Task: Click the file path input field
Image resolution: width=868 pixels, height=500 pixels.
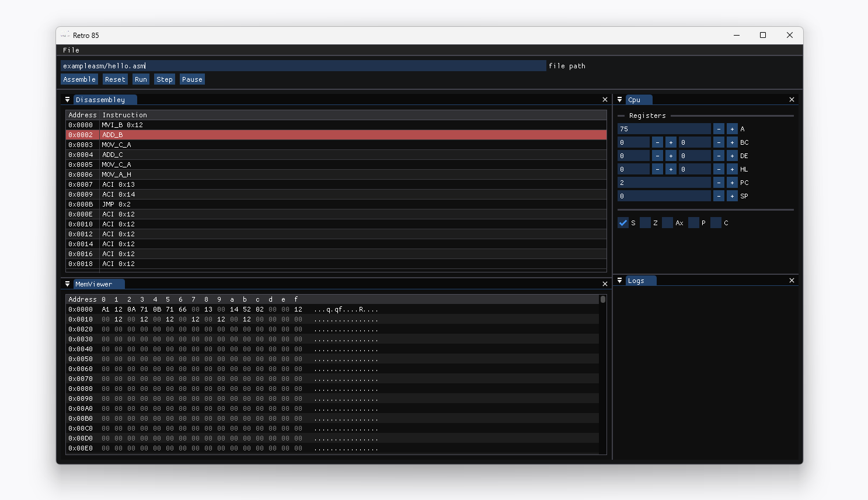Action: click(x=303, y=66)
